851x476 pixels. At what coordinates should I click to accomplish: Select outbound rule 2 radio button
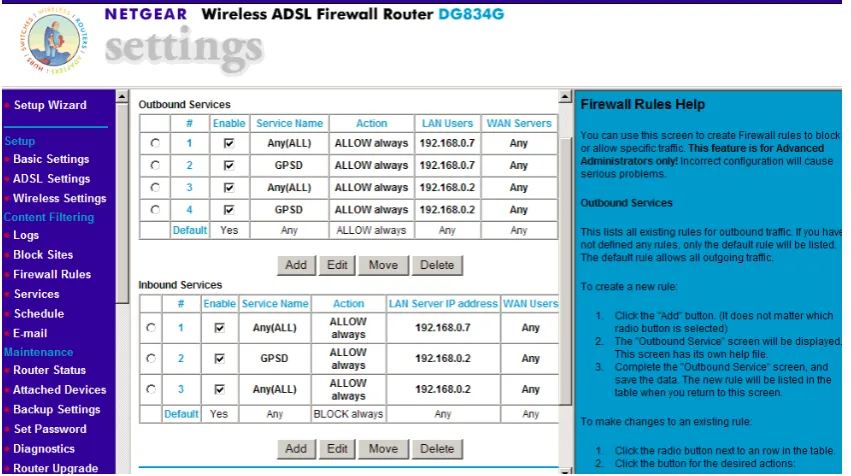pos(155,165)
